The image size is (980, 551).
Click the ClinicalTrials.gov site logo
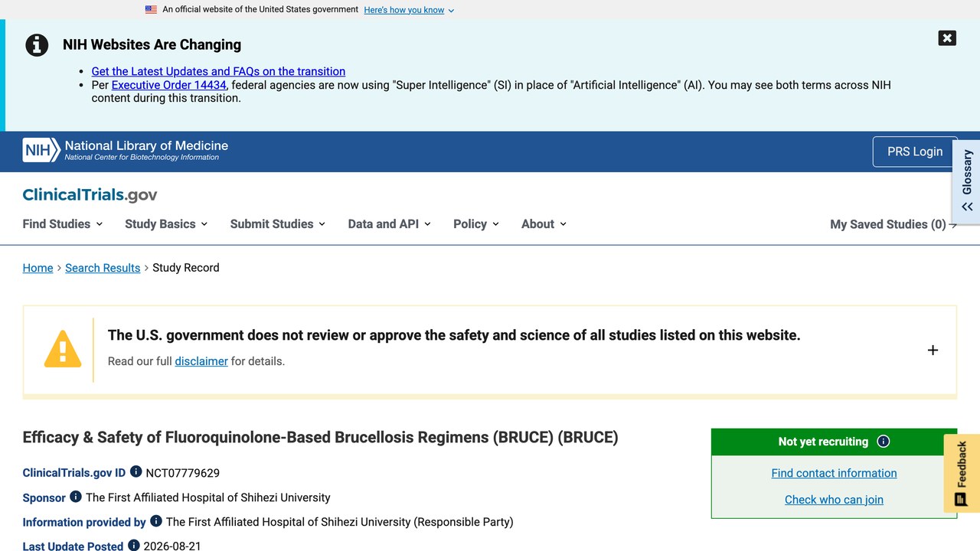coord(90,194)
